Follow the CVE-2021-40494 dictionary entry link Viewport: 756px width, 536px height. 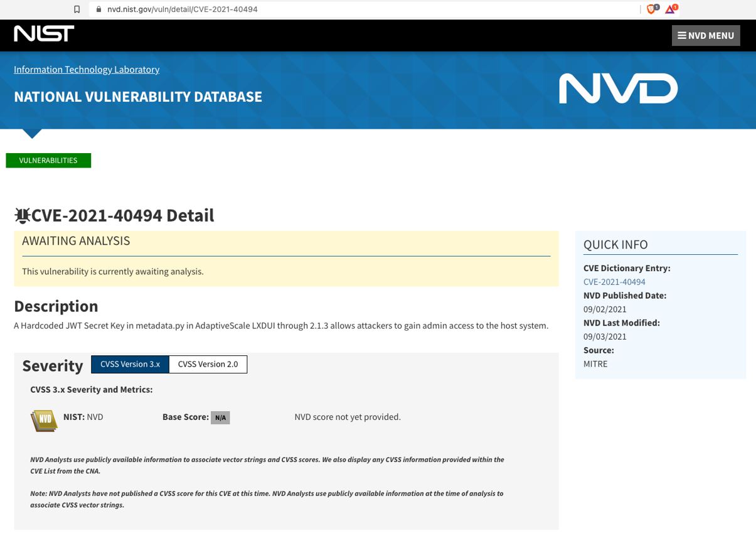click(614, 281)
